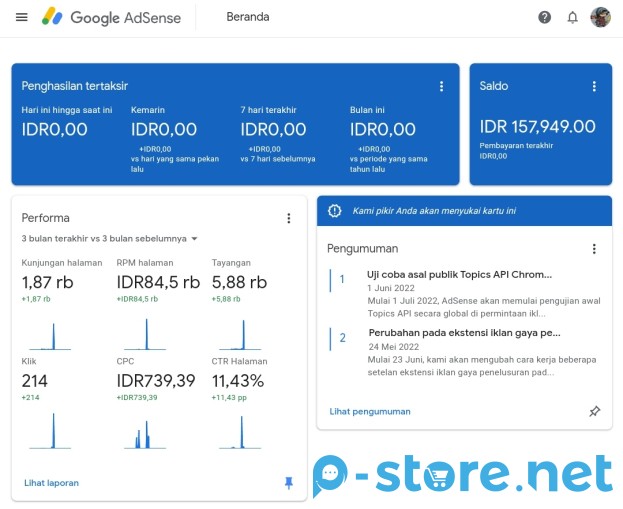The height and width of the screenshot is (509, 623).
Task: Open announcement Uji coba asal publik Topics API
Action: point(459,275)
